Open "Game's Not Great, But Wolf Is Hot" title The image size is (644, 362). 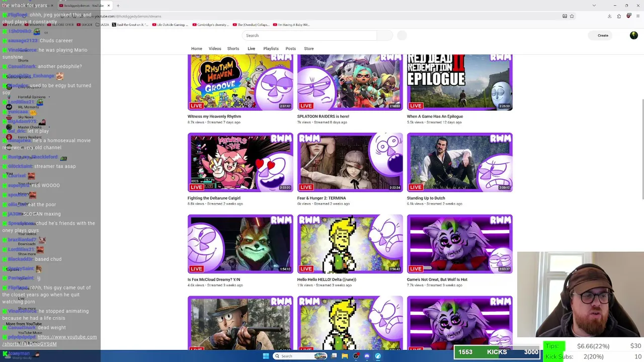tap(437, 280)
